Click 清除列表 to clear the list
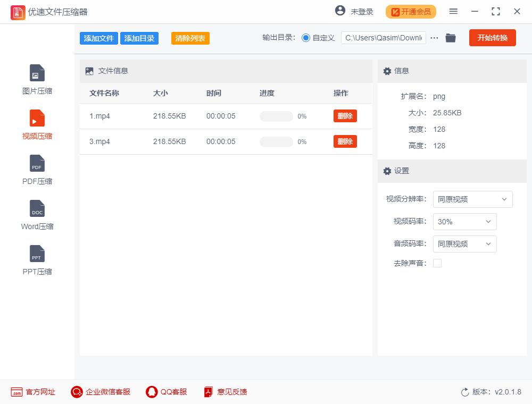The height and width of the screenshot is (404, 532). coord(190,38)
